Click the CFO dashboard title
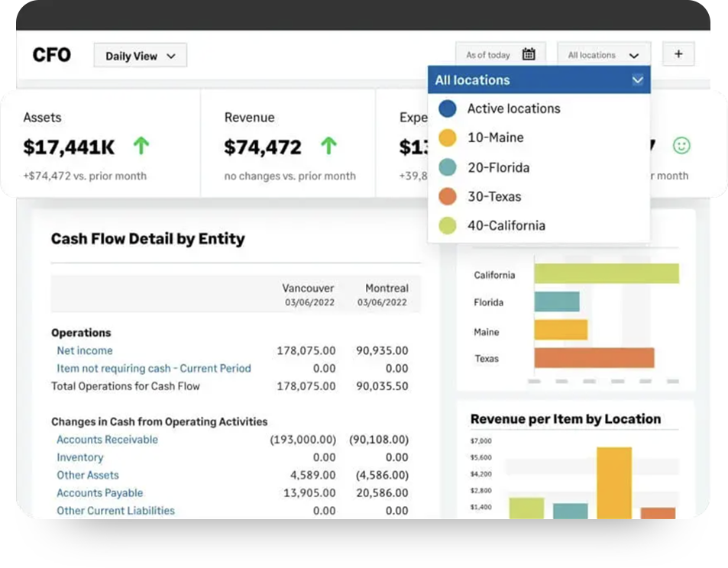728x568 pixels. click(x=51, y=55)
